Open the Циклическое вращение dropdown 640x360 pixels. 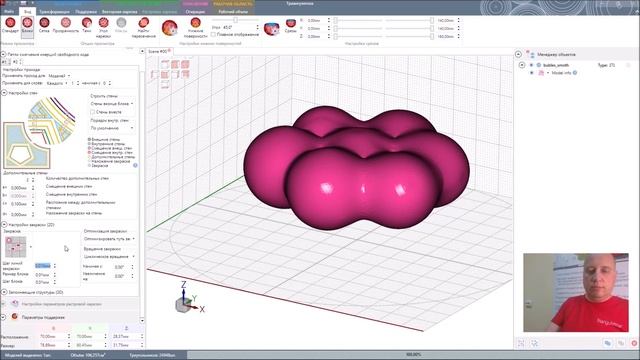[109, 257]
